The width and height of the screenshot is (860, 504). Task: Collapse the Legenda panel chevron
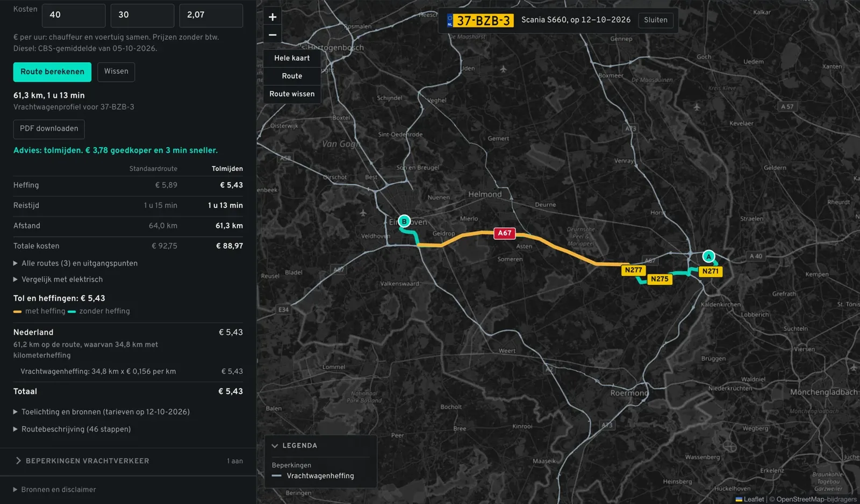pos(275,445)
